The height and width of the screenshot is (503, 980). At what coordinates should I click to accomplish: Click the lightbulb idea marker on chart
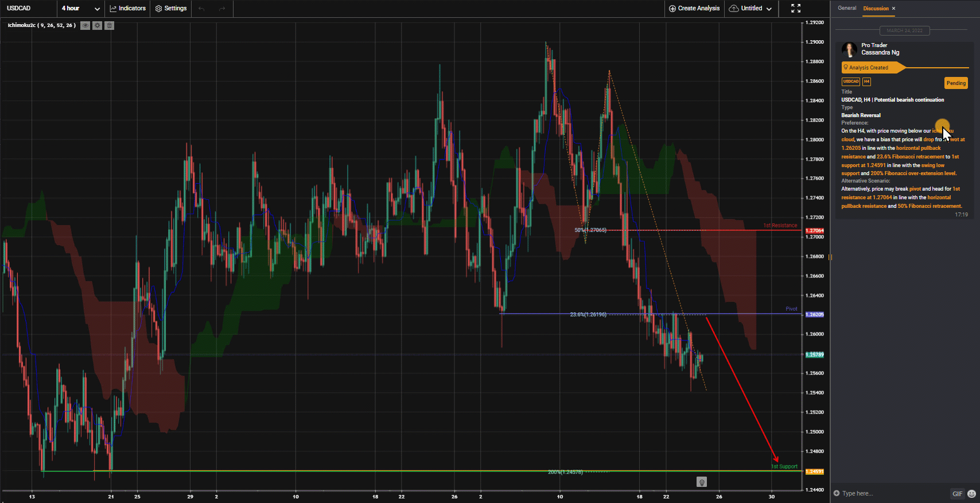(701, 482)
